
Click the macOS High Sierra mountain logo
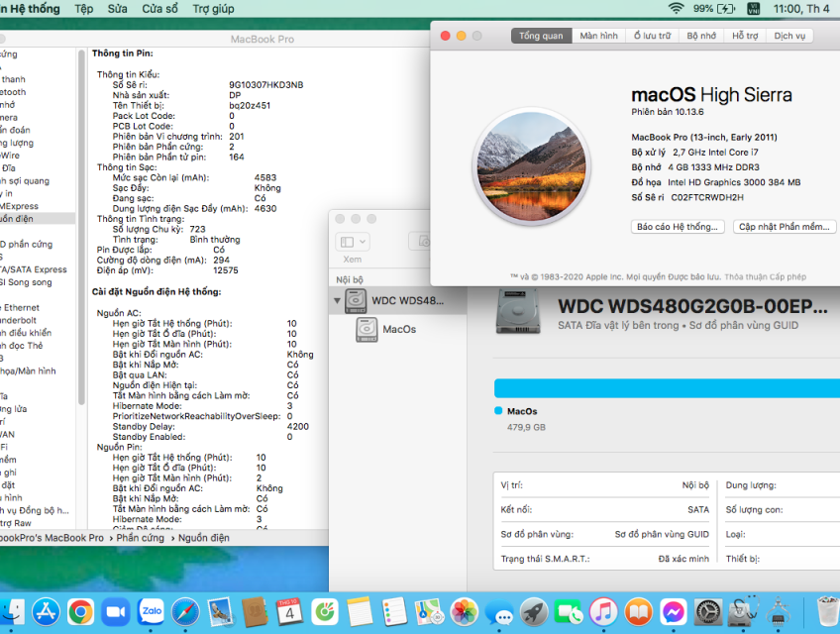531,166
